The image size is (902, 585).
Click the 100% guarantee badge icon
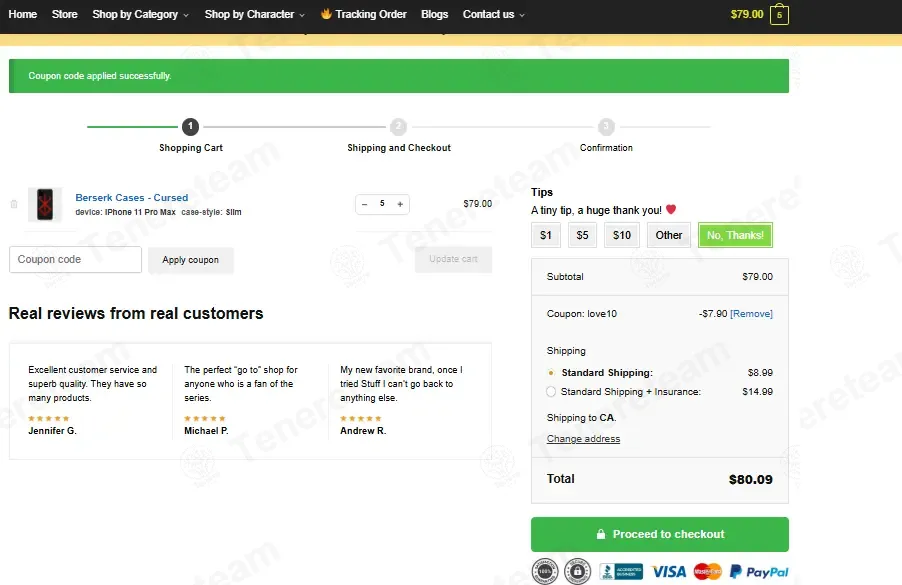(x=545, y=571)
